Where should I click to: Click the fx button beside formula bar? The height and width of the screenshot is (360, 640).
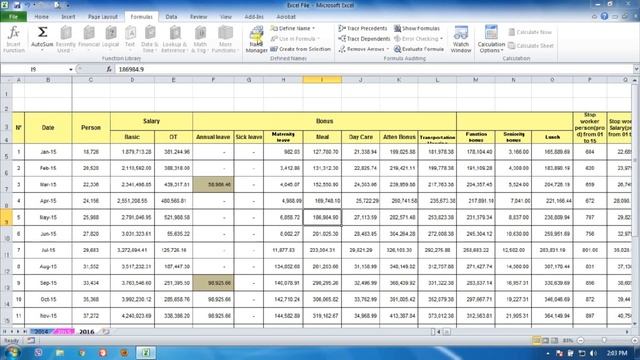point(109,69)
